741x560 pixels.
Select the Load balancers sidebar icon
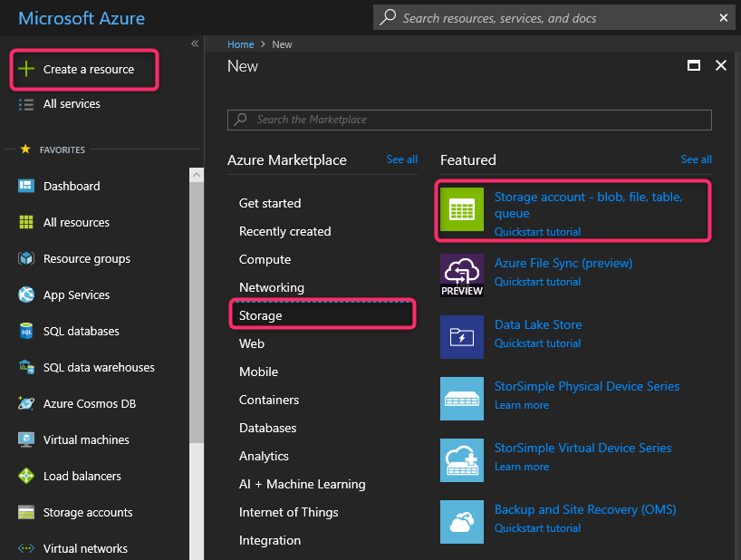tap(26, 476)
